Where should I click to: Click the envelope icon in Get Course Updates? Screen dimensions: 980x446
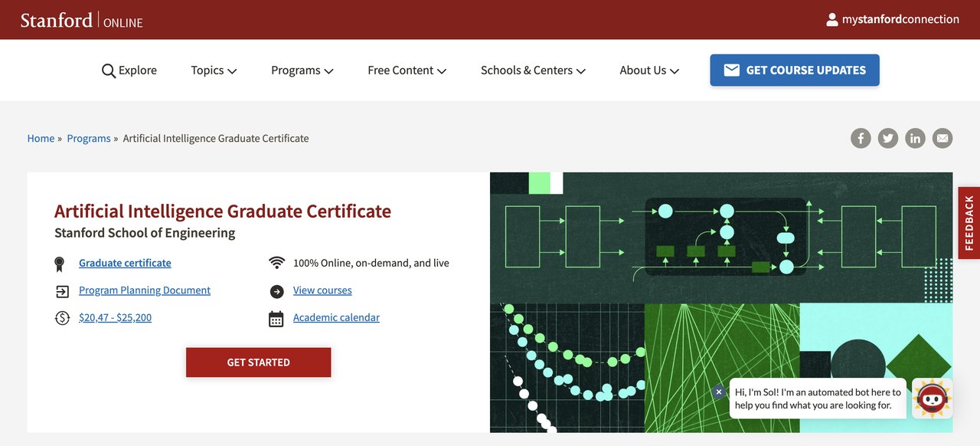point(732,70)
